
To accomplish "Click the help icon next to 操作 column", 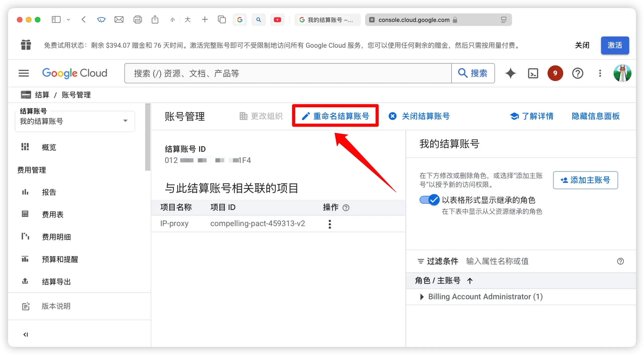I will [x=346, y=208].
